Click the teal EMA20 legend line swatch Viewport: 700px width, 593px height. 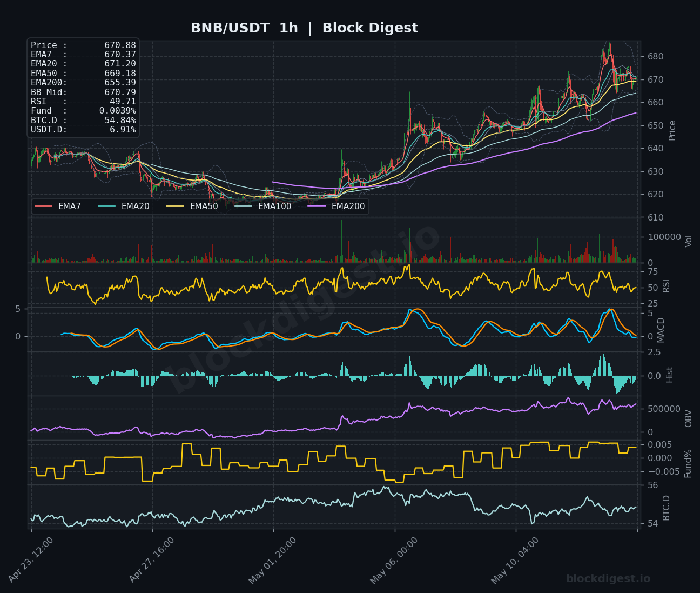[107, 206]
